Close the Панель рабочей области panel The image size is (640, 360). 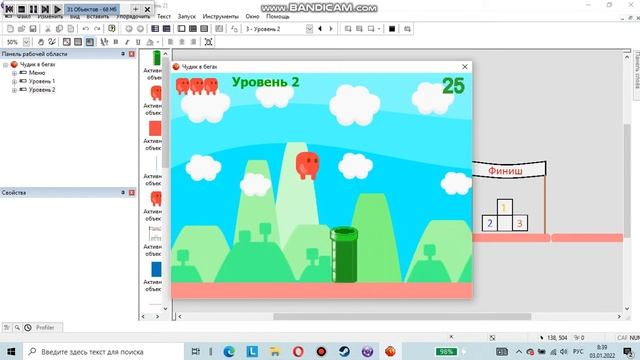point(131,54)
